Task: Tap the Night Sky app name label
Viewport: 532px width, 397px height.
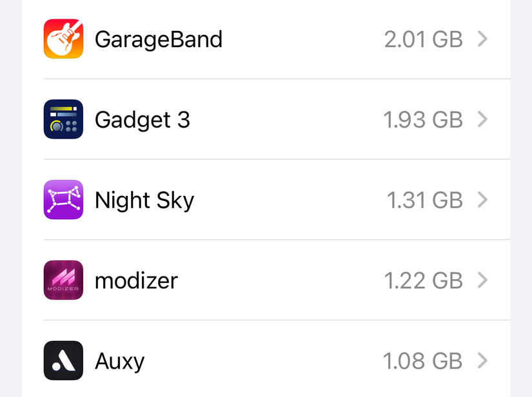Action: pyautogui.click(x=144, y=200)
